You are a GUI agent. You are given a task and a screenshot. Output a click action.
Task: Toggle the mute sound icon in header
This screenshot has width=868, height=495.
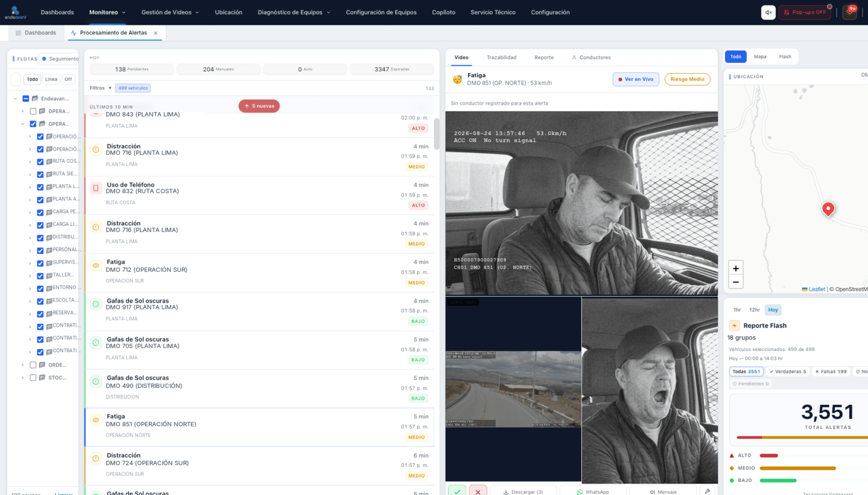click(768, 12)
